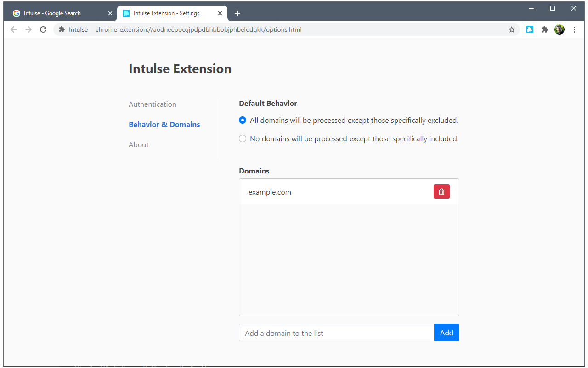This screenshot has width=588, height=368.
Task: Click the back navigation arrow
Action: [x=13, y=29]
